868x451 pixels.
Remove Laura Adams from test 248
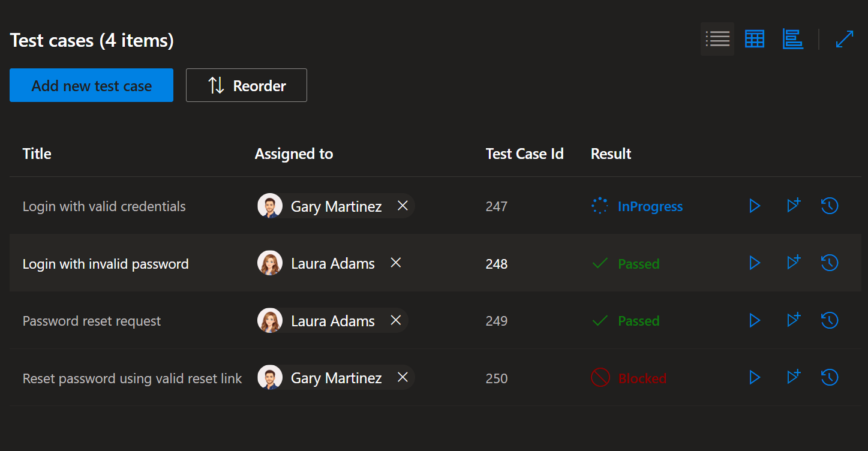[395, 263]
